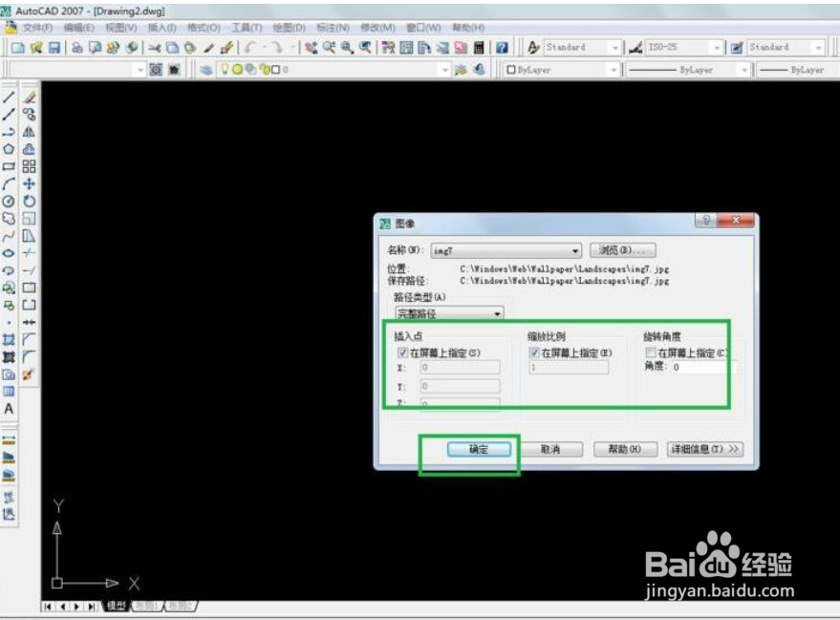840x620 pixels.
Task: Click the New drawing toolbar icon
Action: click(18, 48)
